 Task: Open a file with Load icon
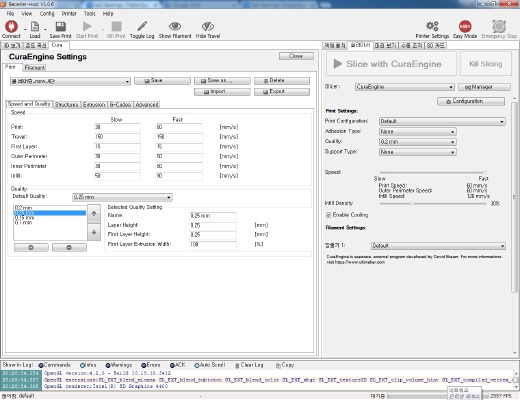[35, 26]
